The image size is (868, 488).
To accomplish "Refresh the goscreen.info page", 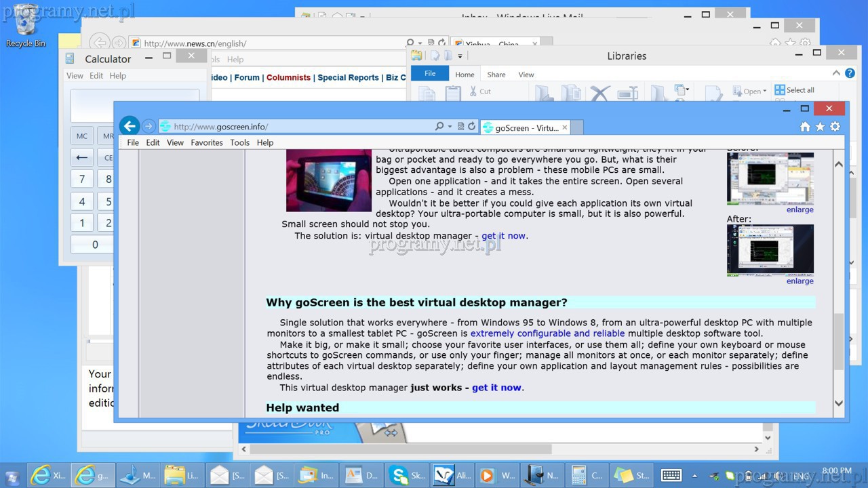I will [472, 127].
